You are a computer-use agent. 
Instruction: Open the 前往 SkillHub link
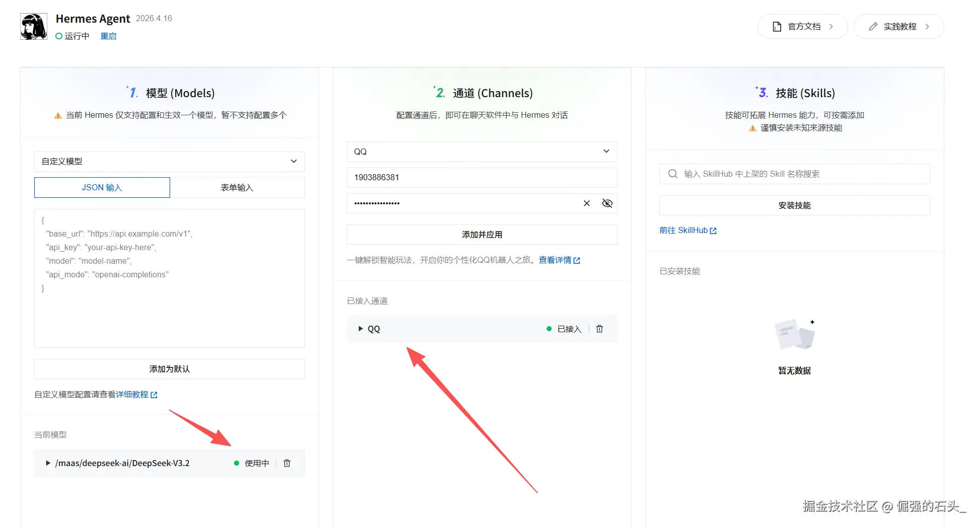coord(688,231)
